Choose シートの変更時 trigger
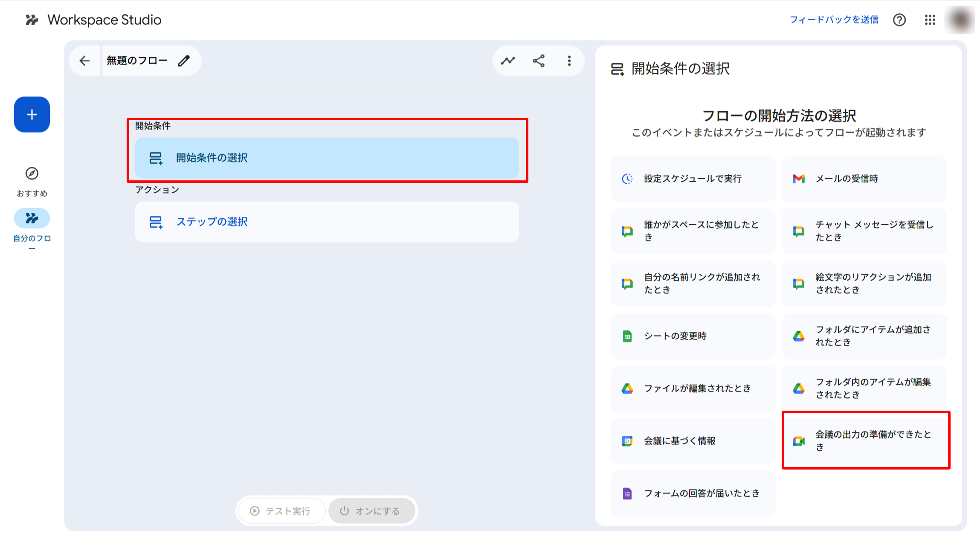This screenshot has width=980, height=545. (x=693, y=336)
